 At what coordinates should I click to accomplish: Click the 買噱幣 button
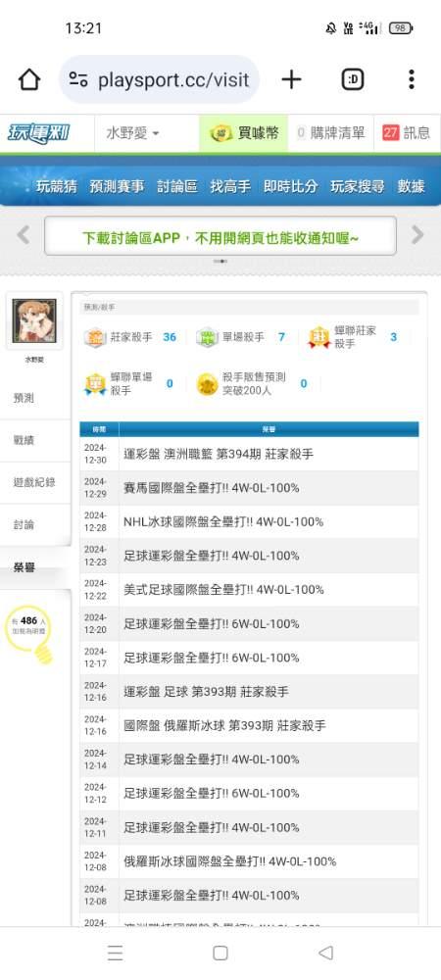244,133
